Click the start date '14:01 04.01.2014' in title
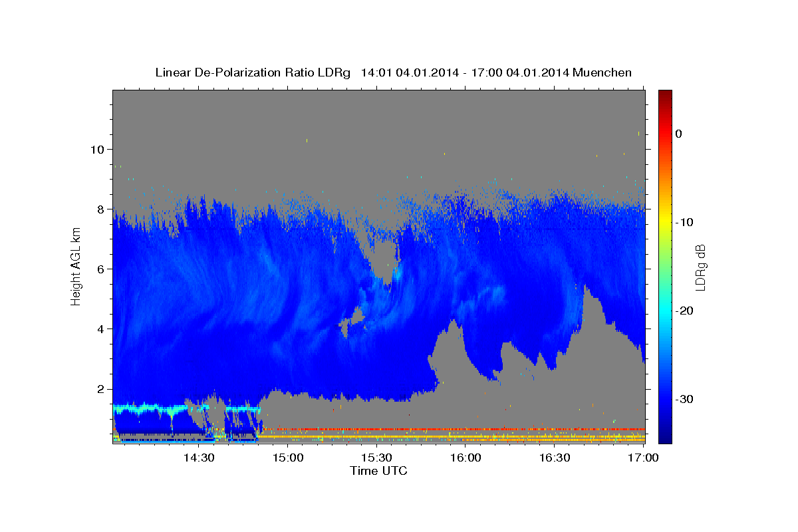Screen dimensions: 798x532 pyautogui.click(x=410, y=72)
